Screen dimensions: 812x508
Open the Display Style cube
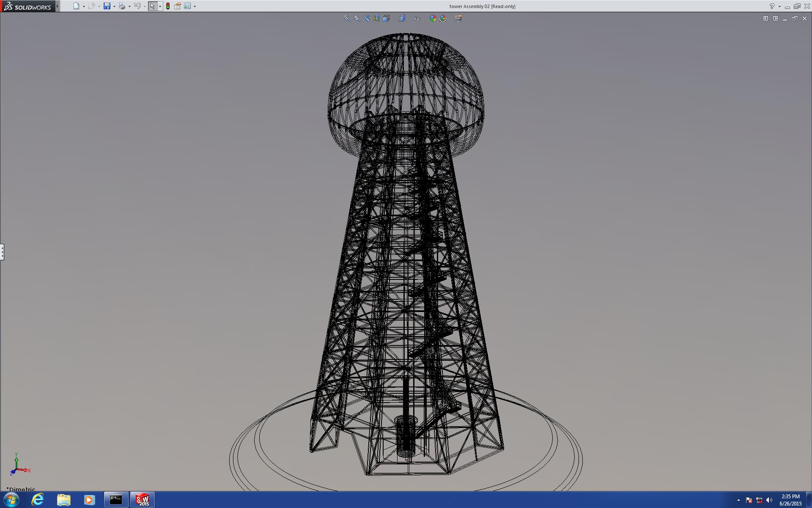[x=402, y=18]
